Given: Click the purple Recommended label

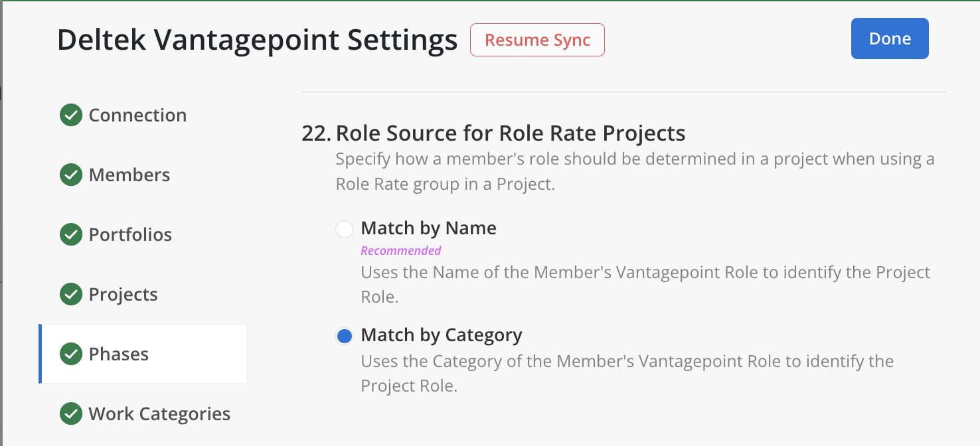Looking at the screenshot, I should (x=401, y=251).
